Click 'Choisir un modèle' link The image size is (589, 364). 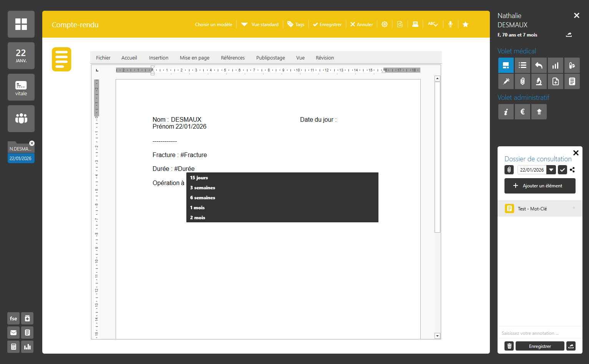(x=214, y=24)
